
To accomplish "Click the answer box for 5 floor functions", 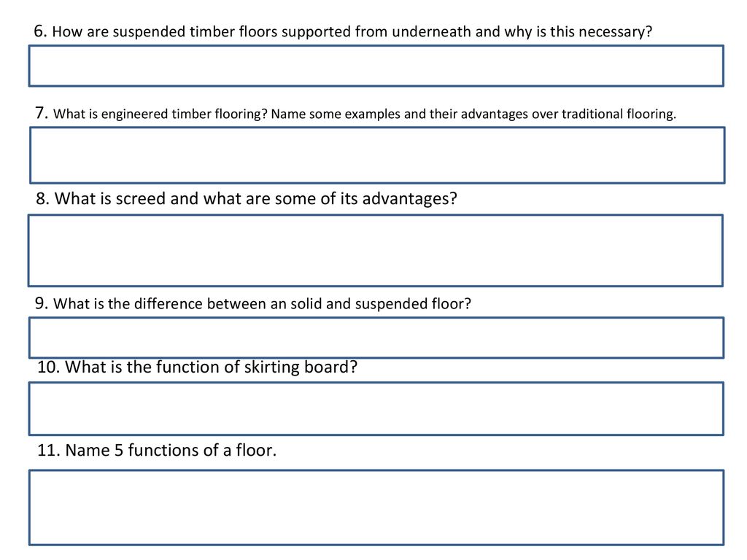I will click(376, 507).
